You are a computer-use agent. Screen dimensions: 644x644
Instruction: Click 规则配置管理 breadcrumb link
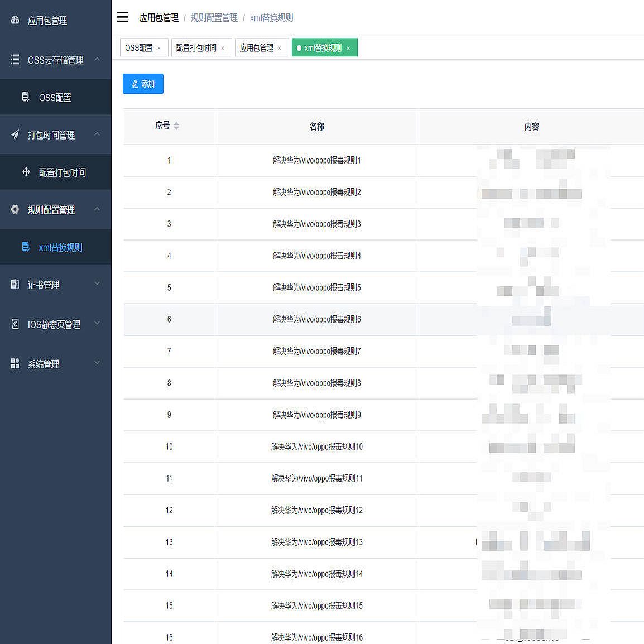point(214,18)
